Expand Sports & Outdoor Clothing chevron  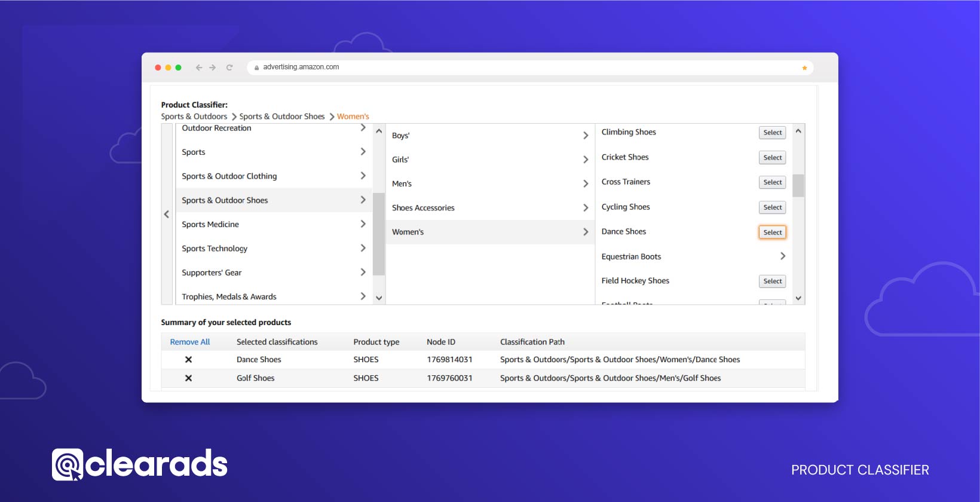(363, 176)
